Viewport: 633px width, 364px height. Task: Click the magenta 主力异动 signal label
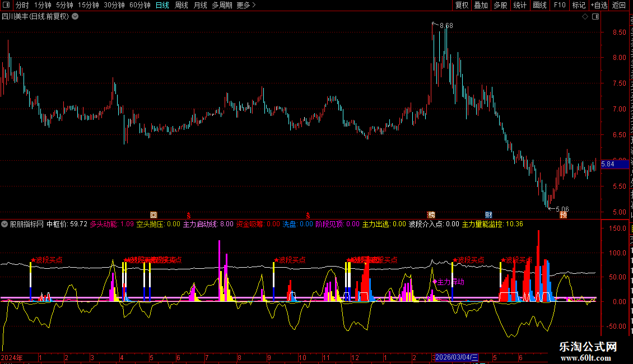click(x=449, y=282)
